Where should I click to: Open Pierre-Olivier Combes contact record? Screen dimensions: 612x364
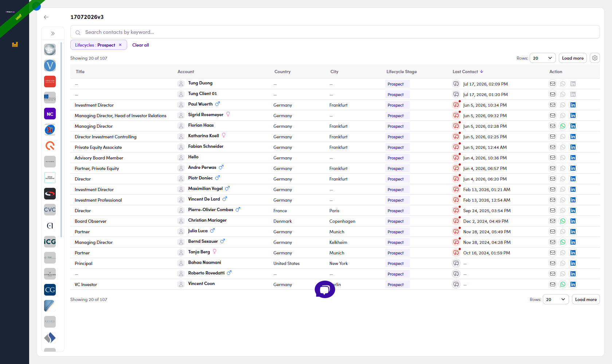click(211, 210)
